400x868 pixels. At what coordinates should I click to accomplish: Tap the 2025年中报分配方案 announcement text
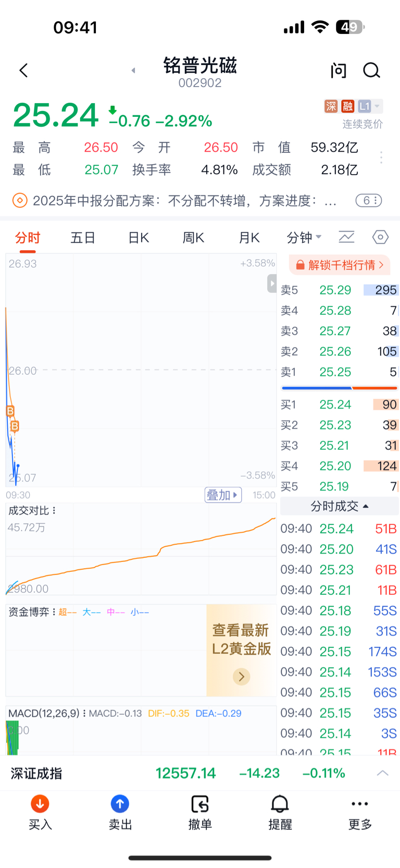[x=184, y=200]
